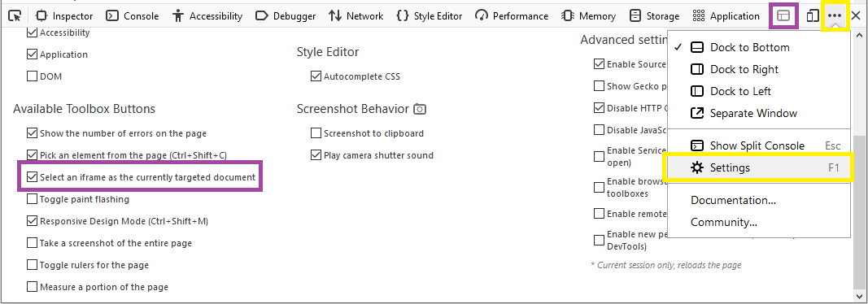The width and height of the screenshot is (868, 304).
Task: Toggle Responsive Design Mode icon
Action: tap(812, 16)
